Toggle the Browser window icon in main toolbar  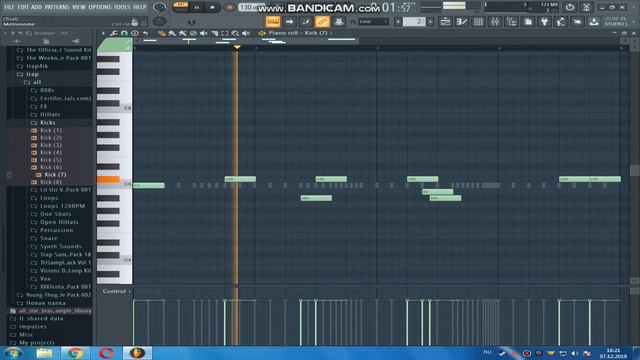pyautogui.click(x=511, y=21)
